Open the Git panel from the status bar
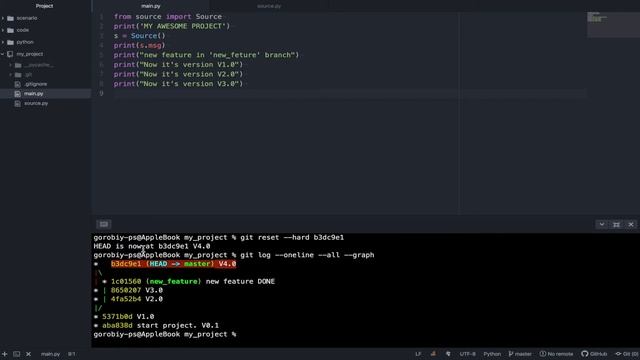The width and height of the screenshot is (640, 360). coord(627,354)
